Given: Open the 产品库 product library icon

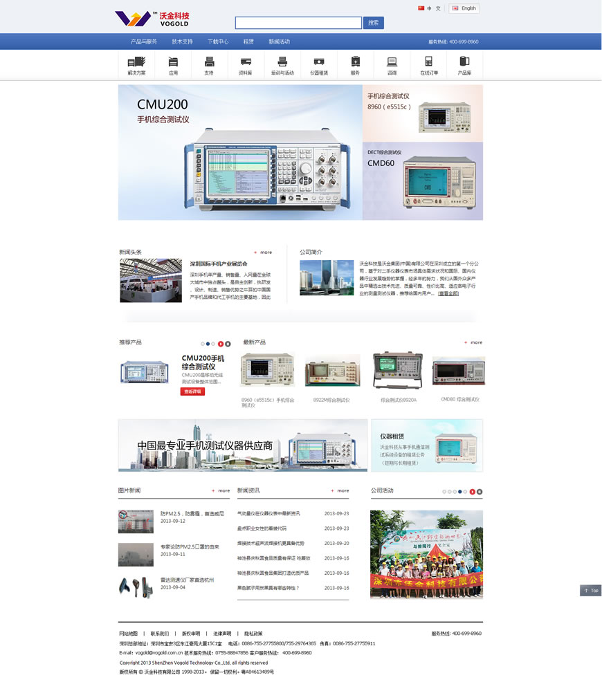Looking at the screenshot, I should (x=464, y=66).
